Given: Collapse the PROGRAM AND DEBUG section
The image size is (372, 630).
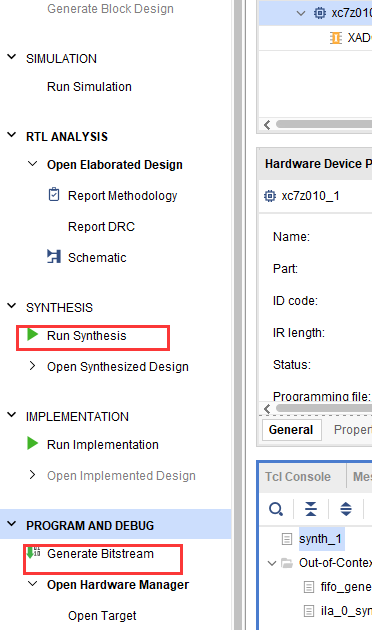Looking at the screenshot, I should pos(12,524).
